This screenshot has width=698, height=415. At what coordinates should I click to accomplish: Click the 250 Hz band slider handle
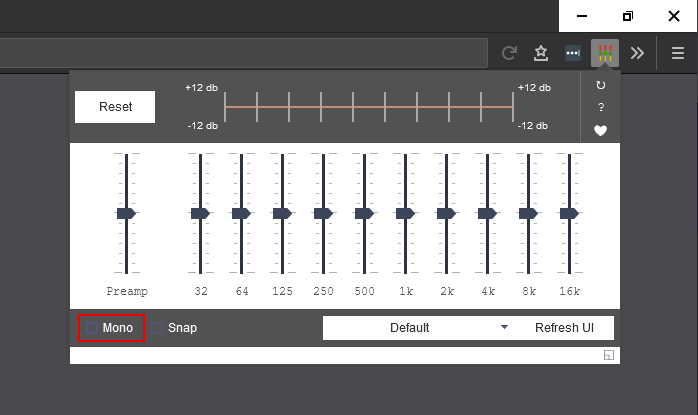click(x=323, y=213)
